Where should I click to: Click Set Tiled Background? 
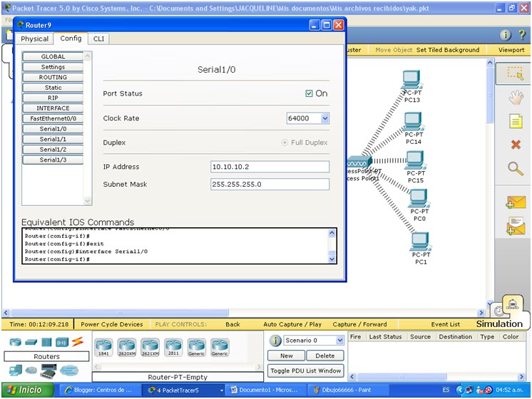[x=448, y=50]
